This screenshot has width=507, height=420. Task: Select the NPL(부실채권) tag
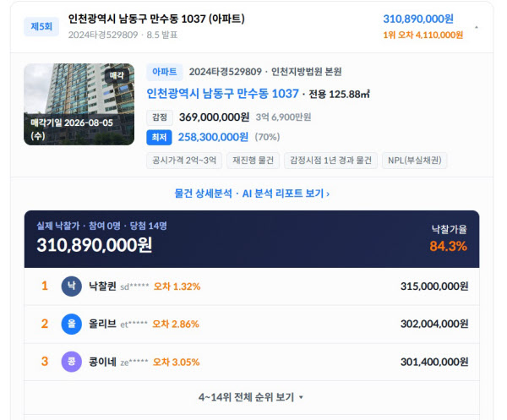coord(415,161)
